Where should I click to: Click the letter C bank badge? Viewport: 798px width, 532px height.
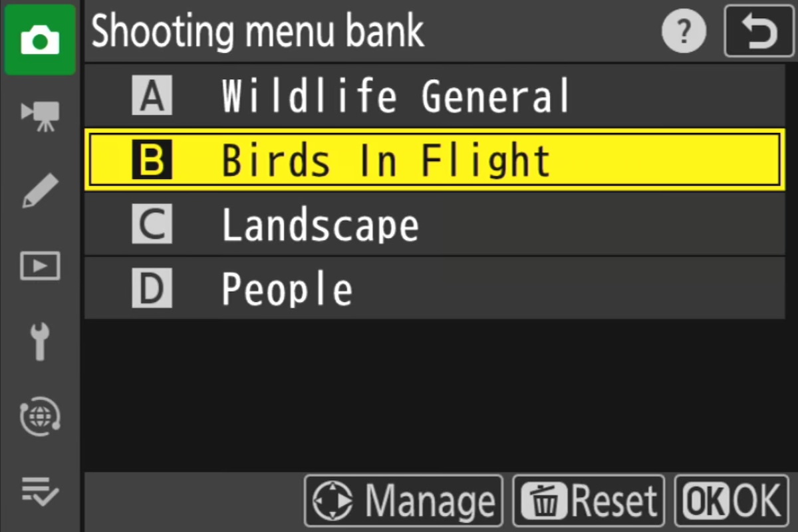[x=152, y=224]
